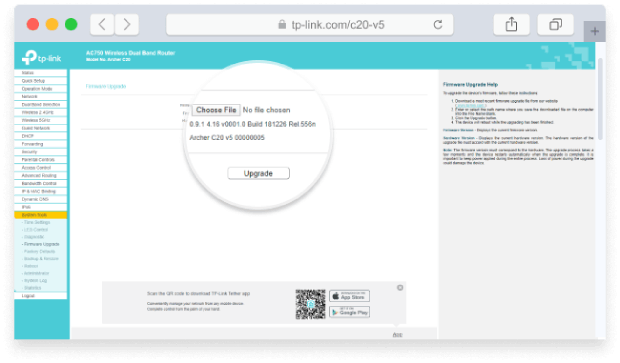Screen dimensions: 620x363
Task: Open Access Control
Action: click(40, 168)
